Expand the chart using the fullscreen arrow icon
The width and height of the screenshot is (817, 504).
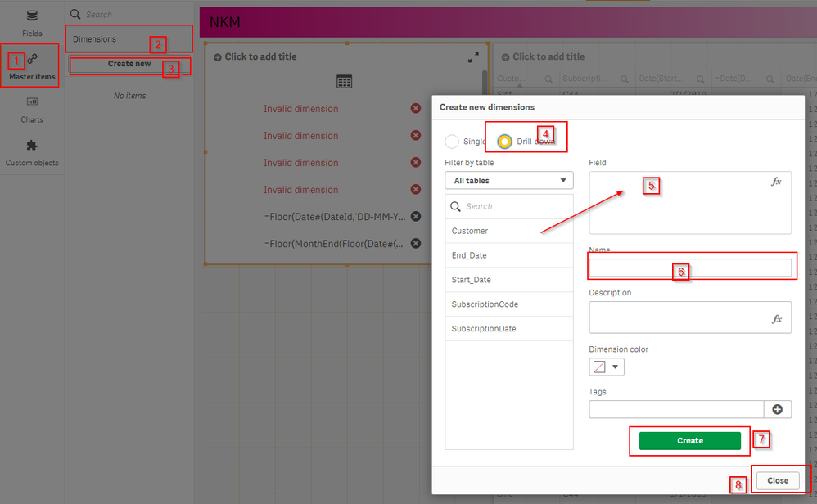pyautogui.click(x=473, y=57)
